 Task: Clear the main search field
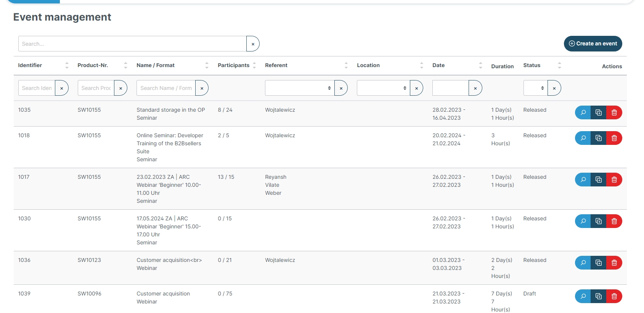(253, 44)
